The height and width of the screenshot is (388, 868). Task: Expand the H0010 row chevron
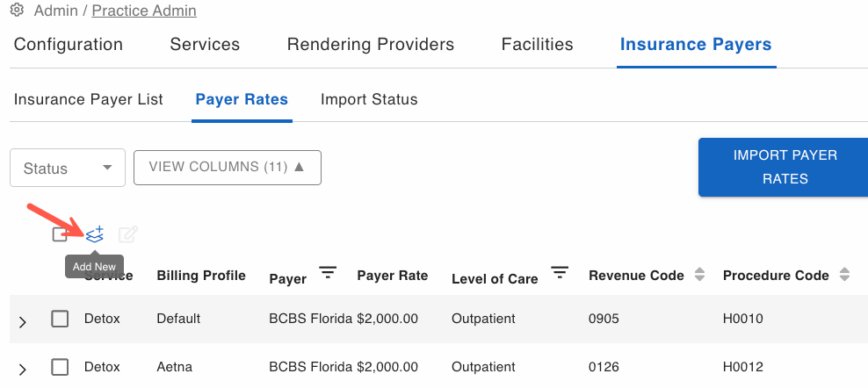tap(22, 321)
